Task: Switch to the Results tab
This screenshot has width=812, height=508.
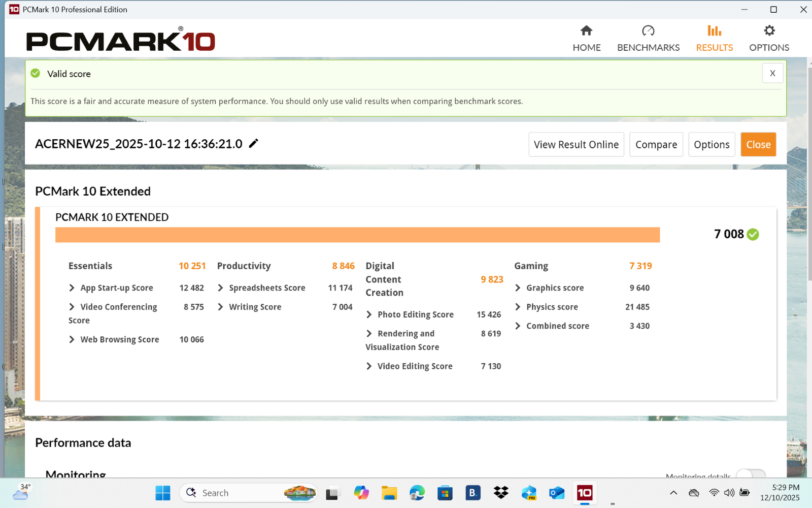Action: [x=714, y=38]
